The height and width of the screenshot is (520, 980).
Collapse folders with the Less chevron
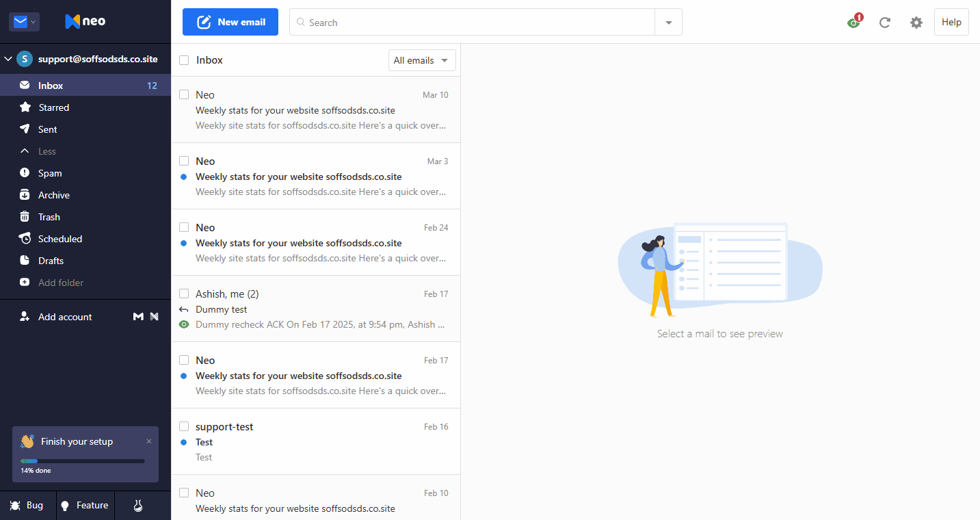[25, 151]
